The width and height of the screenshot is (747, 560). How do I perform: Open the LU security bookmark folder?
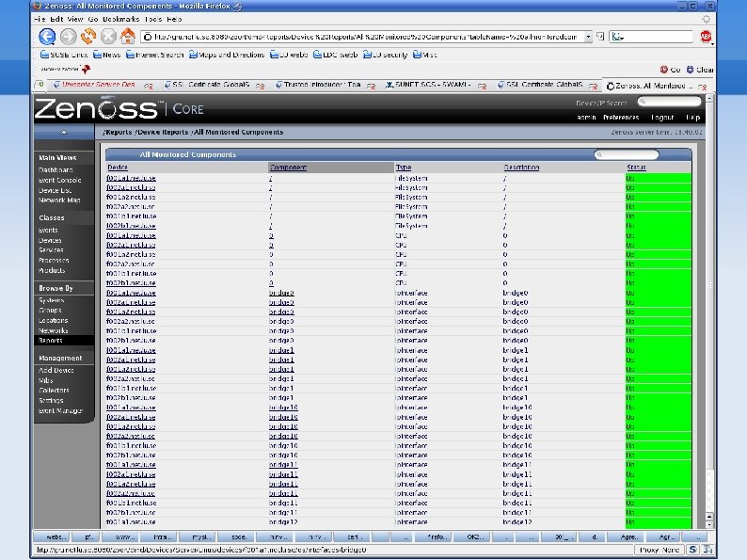(386, 55)
